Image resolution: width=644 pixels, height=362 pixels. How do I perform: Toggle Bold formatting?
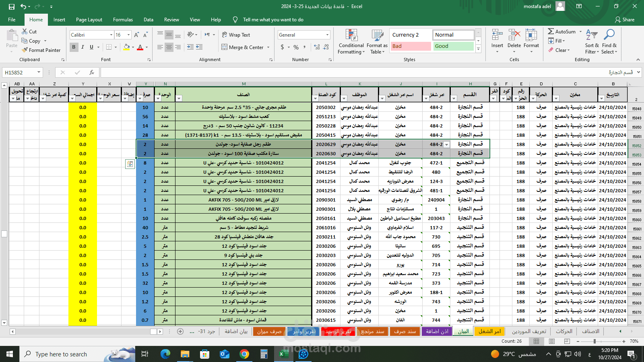pyautogui.click(x=74, y=47)
